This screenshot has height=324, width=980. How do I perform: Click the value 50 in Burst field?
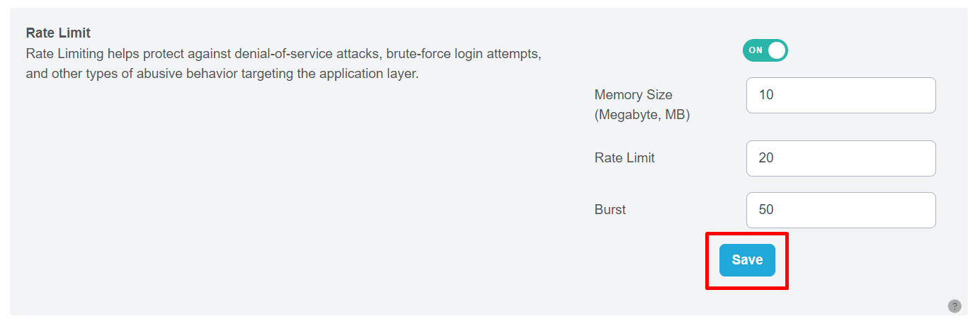tap(766, 210)
